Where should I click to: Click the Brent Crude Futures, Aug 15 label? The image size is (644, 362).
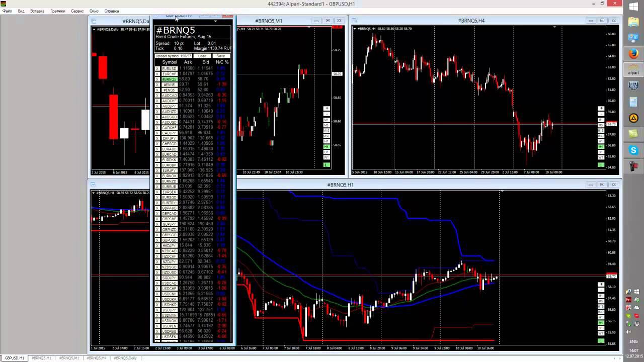tap(184, 37)
